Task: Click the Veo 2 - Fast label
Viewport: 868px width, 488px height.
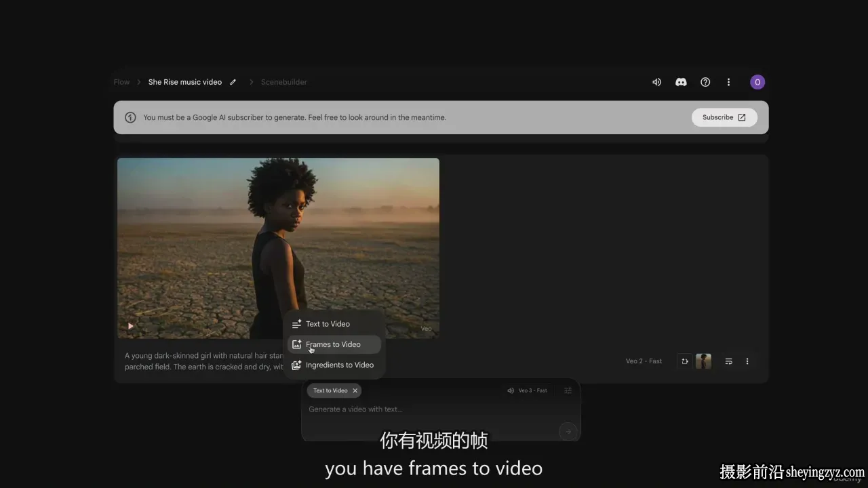Action: click(x=644, y=361)
